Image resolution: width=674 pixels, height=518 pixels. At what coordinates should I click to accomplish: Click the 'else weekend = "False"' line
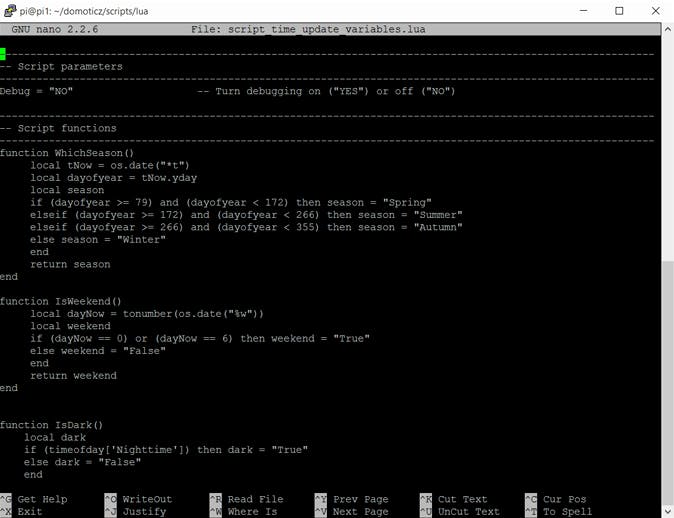click(98, 351)
